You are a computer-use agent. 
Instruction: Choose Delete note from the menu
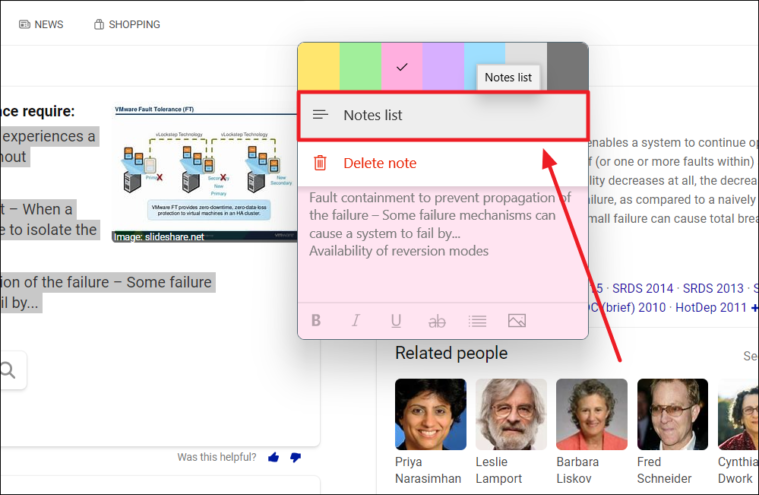tap(443, 163)
